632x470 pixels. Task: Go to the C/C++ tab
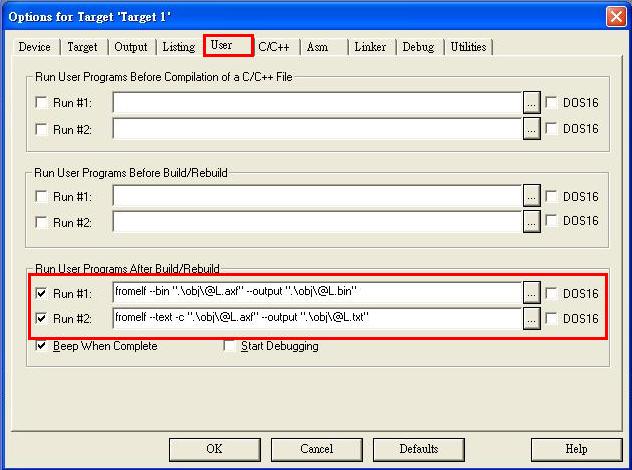coord(274,47)
